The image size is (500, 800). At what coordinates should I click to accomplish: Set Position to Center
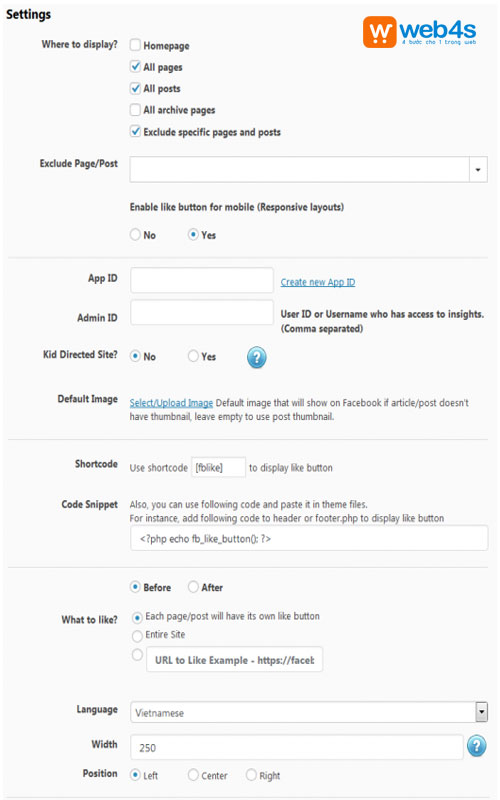[193, 774]
